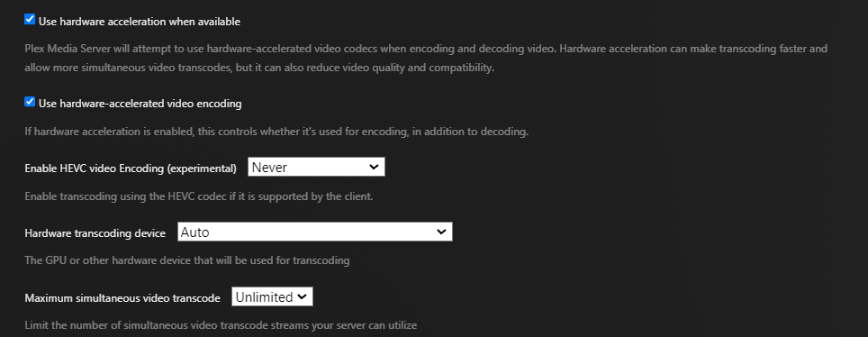Click the 'Enable HEVC video Encoding (experimental)' label
Image resolution: width=868 pixels, height=337 pixels.
coord(131,168)
